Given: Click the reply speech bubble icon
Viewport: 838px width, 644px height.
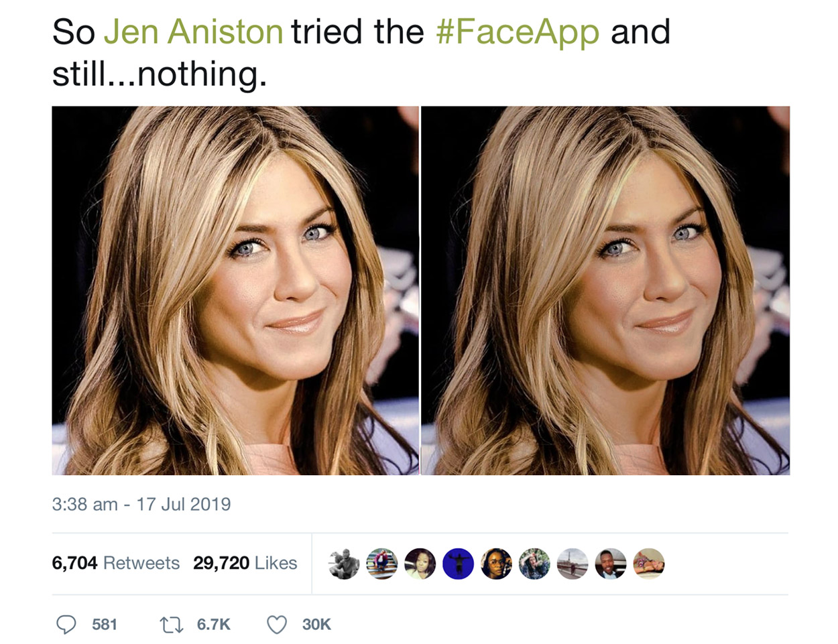Looking at the screenshot, I should click(x=66, y=625).
